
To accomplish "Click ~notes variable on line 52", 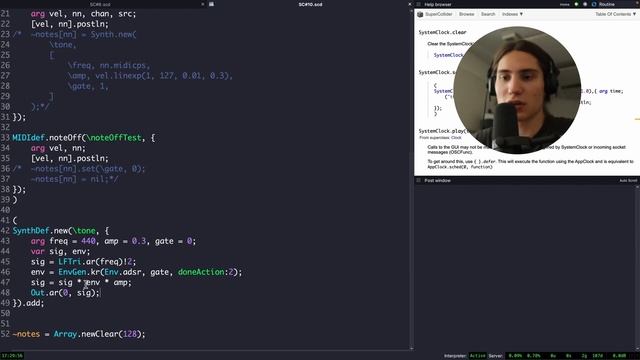I will point(26,334).
